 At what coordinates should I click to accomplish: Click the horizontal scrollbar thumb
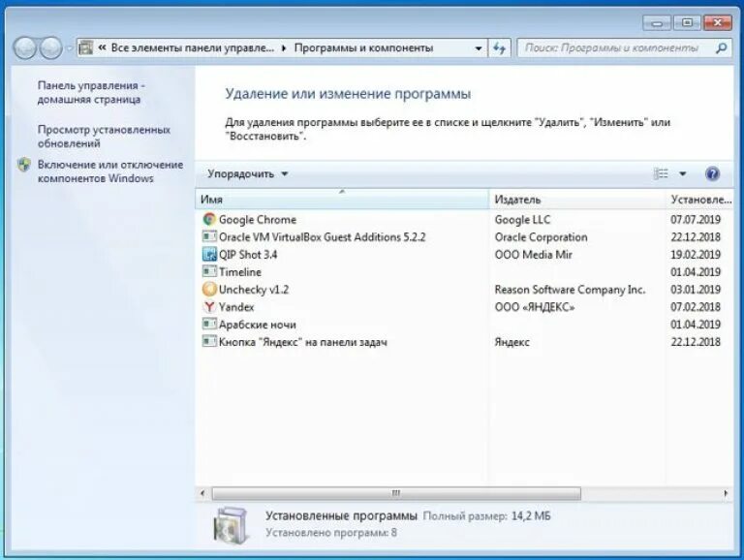395,493
